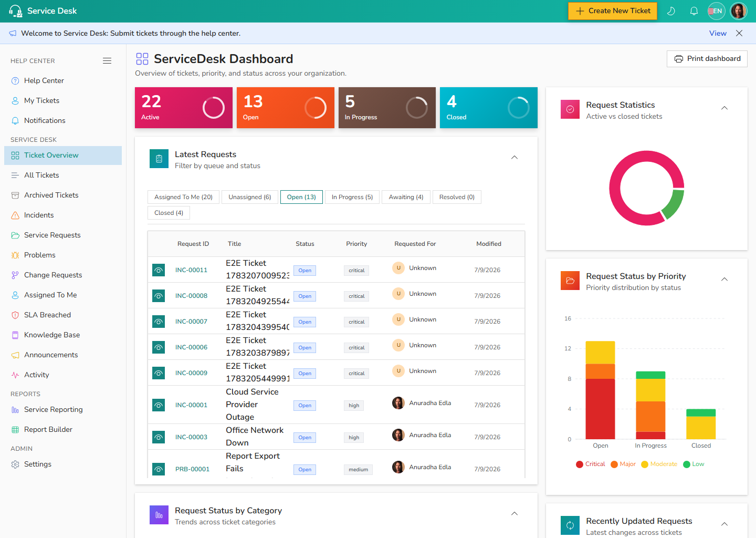The height and width of the screenshot is (538, 756).
Task: Collapse Request Status by Category panel
Action: pos(514,514)
